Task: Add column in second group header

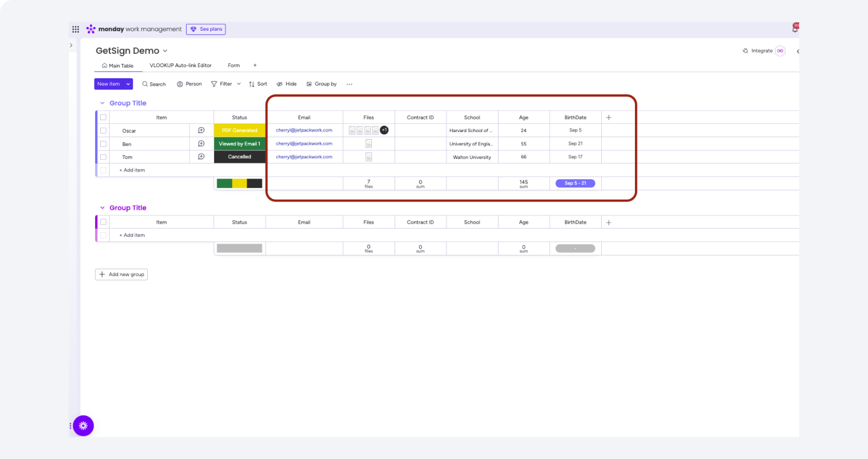Action: pyautogui.click(x=609, y=222)
